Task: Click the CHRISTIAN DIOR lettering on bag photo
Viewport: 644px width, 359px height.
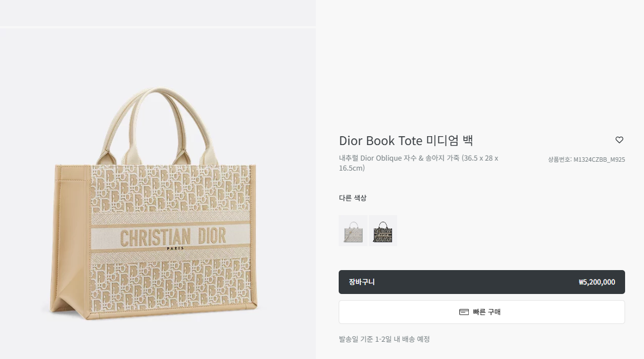Action: click(173, 237)
